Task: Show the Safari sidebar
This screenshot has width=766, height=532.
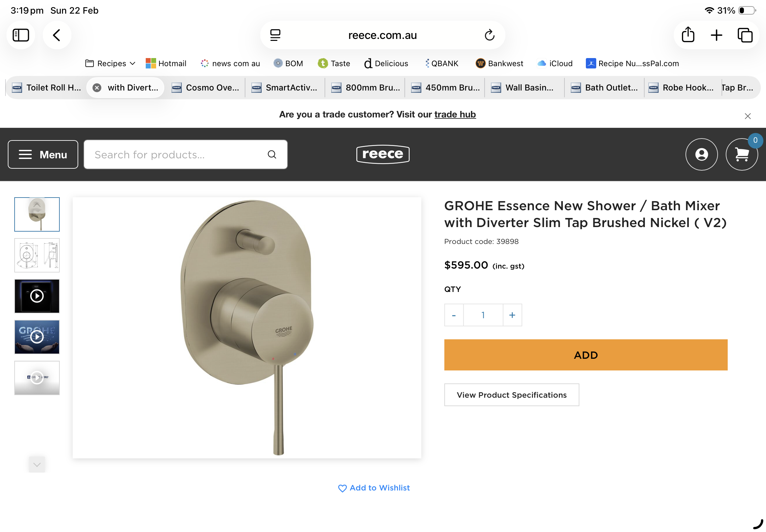Action: coord(21,35)
